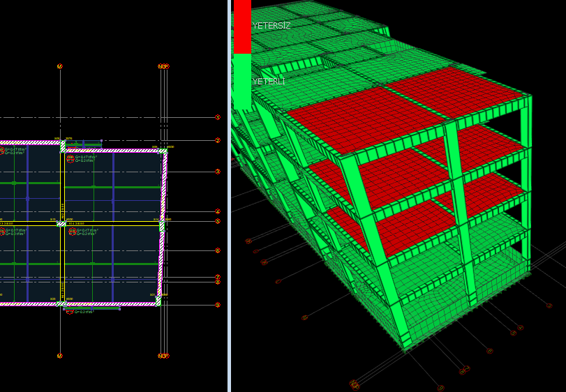
Task: Select axis marker 3 in plan view
Action: (218, 172)
